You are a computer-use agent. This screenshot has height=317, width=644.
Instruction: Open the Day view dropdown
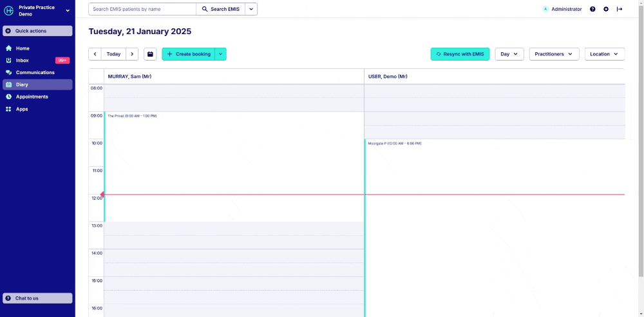point(509,54)
